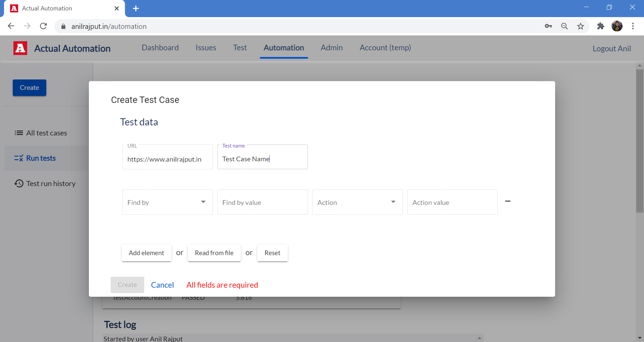Click the browser address bar URL
This screenshot has width=644, height=342.
coord(109,26)
